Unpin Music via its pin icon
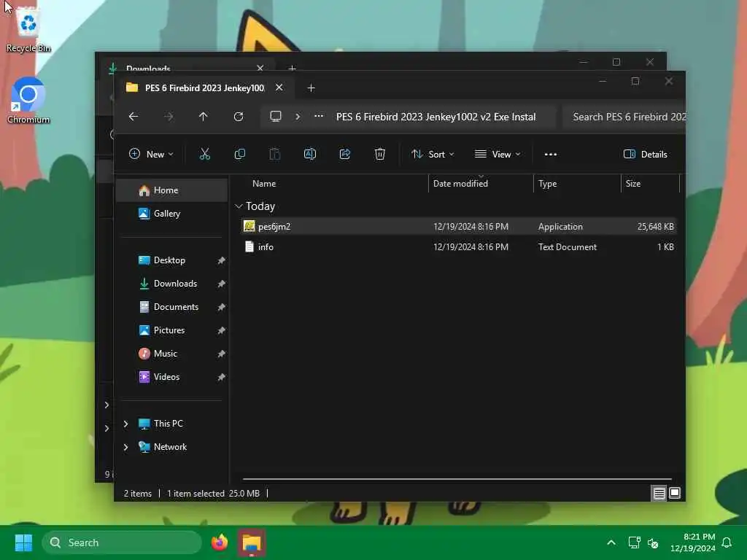This screenshot has width=747, height=560. [221, 354]
